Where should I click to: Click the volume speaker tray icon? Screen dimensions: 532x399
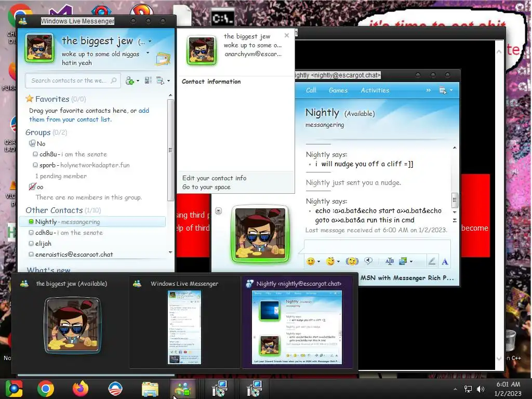(480, 389)
